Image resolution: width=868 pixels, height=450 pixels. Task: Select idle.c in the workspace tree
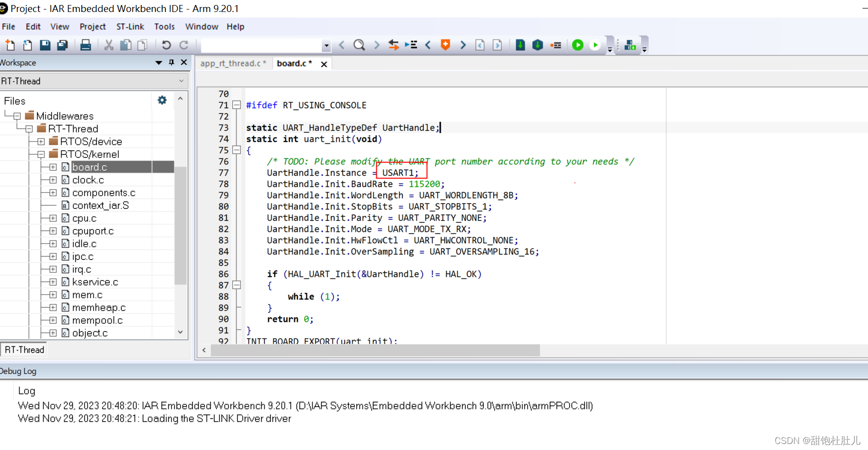(x=84, y=244)
